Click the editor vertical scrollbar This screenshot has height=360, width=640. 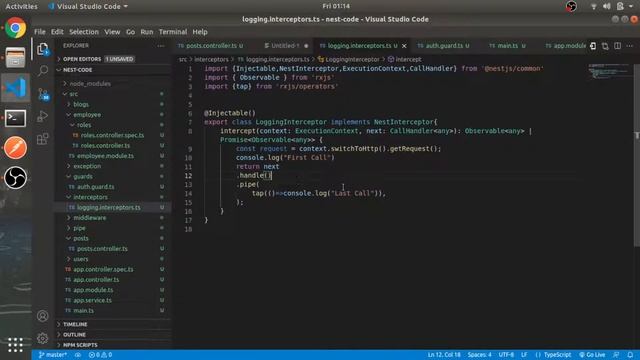pos(637,155)
